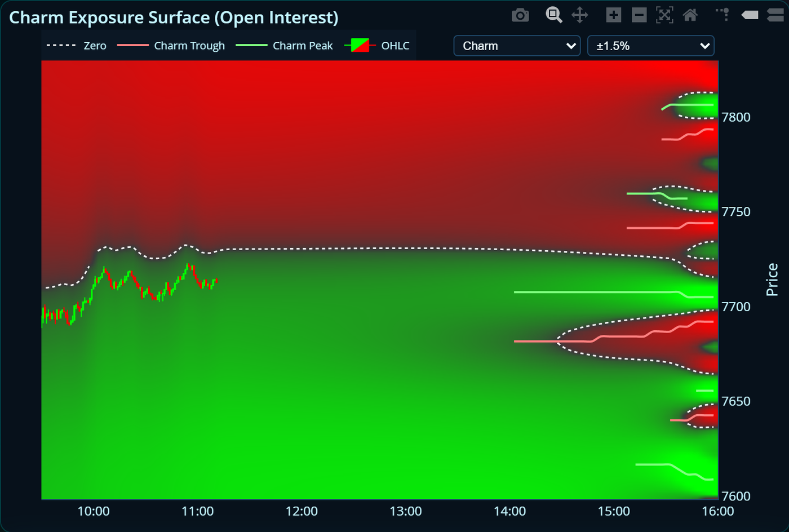Click the 10:00 time axis label
The width and height of the screenshot is (789, 532).
(94, 511)
